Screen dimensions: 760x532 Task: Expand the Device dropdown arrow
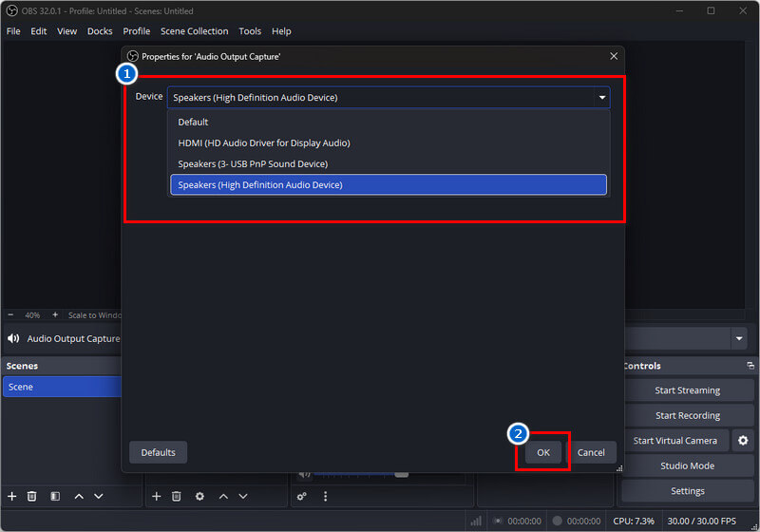coord(602,98)
